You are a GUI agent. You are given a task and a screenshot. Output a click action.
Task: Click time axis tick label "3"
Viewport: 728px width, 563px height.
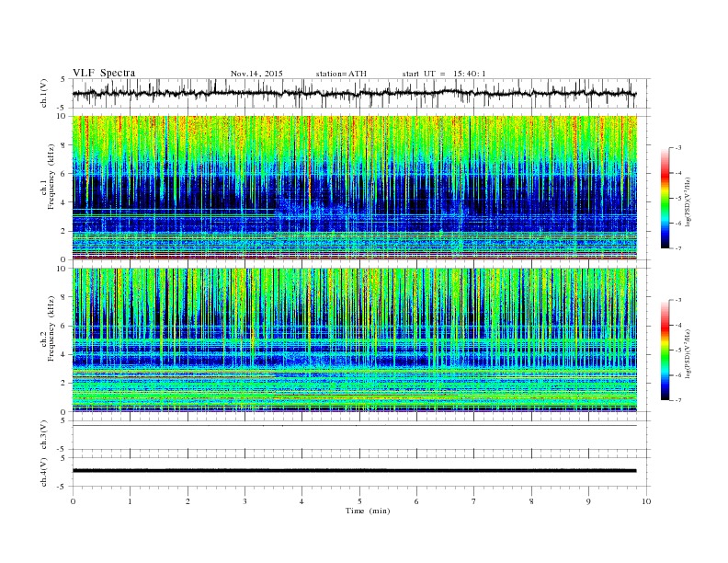[x=245, y=501]
